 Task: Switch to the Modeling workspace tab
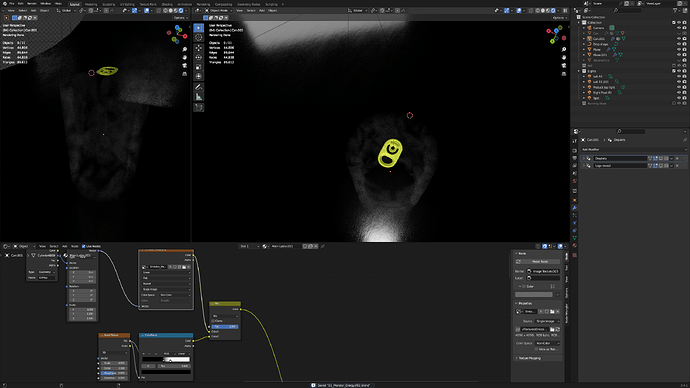coord(91,4)
